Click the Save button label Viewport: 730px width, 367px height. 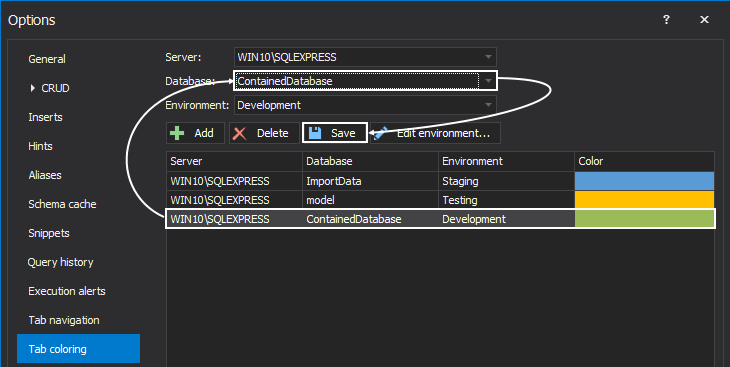343,133
